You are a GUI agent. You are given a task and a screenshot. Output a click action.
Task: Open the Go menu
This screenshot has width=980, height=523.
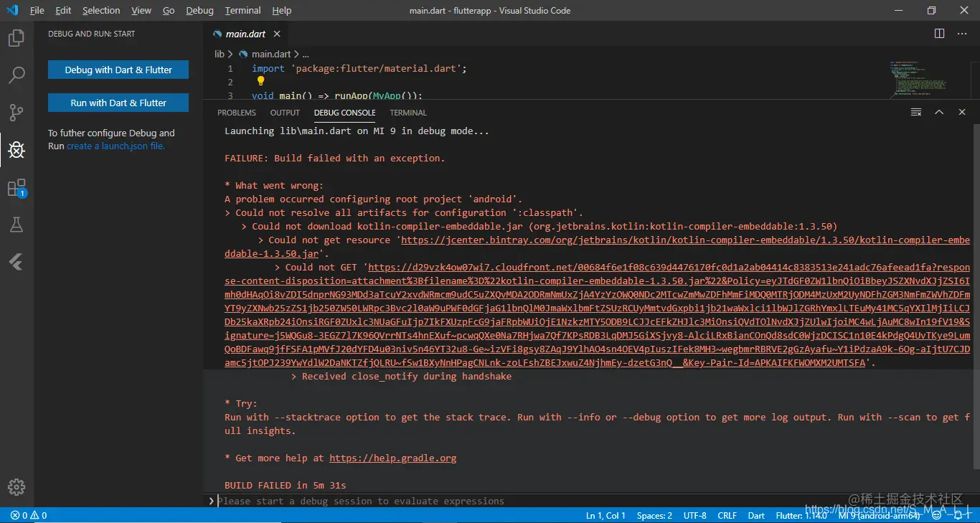point(169,10)
